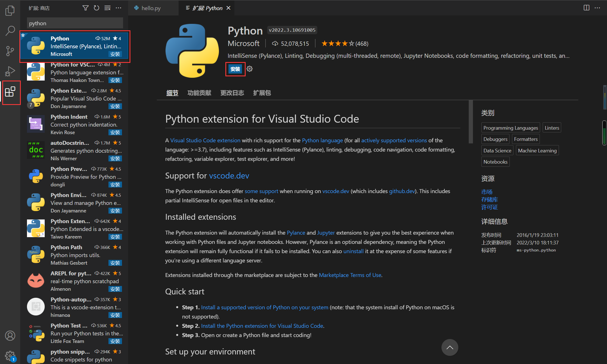Open the vscode.dev heading link
This screenshot has width=607, height=364.
coord(229,176)
